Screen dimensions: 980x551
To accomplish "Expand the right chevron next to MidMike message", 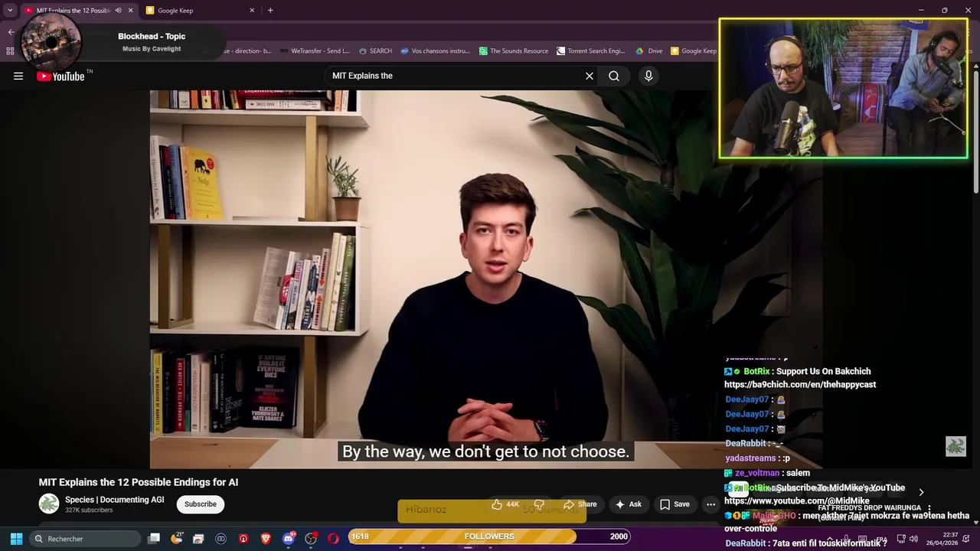I will pos(921,492).
